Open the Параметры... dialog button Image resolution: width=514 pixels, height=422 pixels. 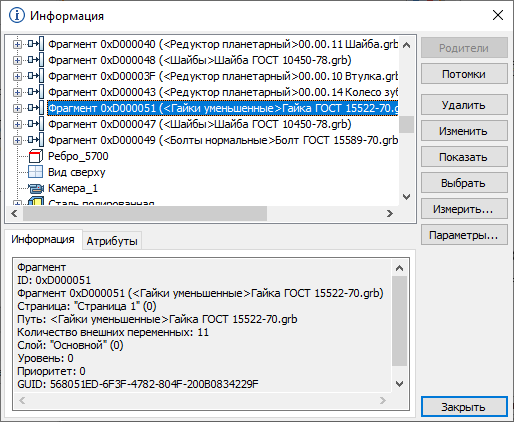464,235
